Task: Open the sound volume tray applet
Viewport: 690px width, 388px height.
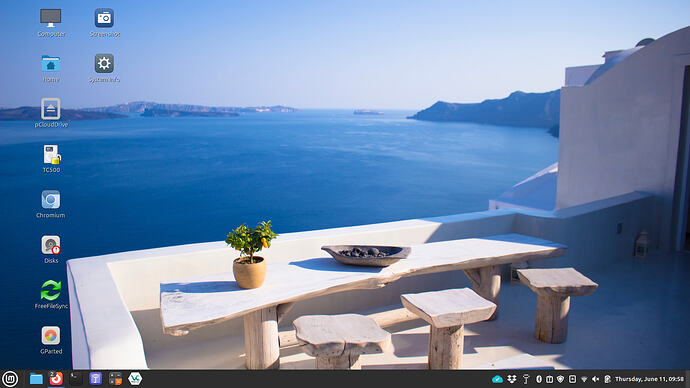Action: pyautogui.click(x=595, y=379)
